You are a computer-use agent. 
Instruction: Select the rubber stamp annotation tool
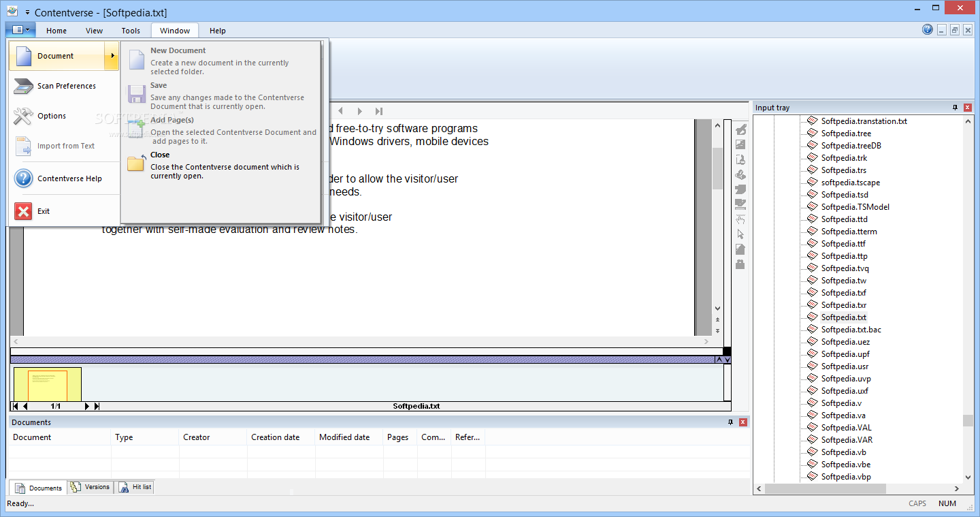click(x=740, y=159)
